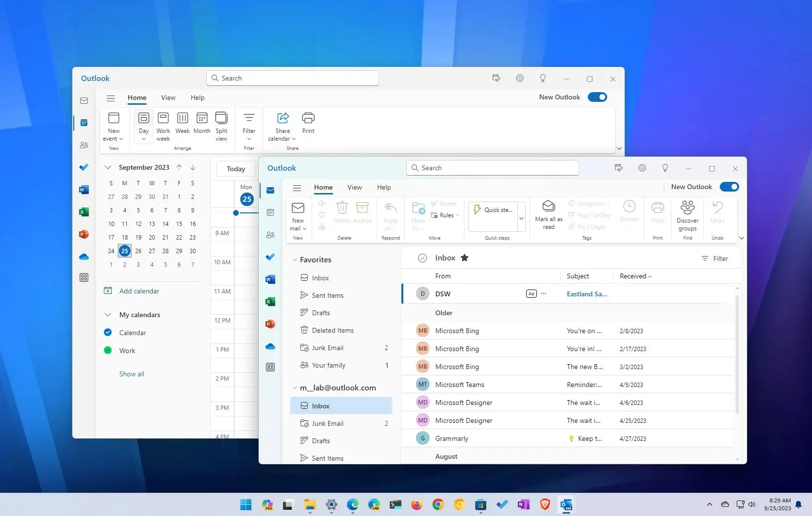The width and height of the screenshot is (812, 516).
Task: Click Today button in calendar
Action: (x=236, y=169)
